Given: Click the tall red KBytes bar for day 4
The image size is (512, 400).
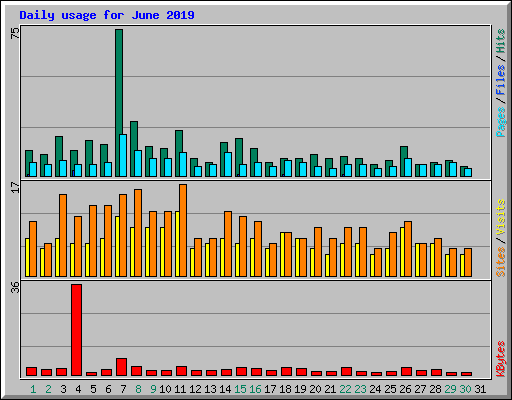Looking at the screenshot, I should 76,330.
